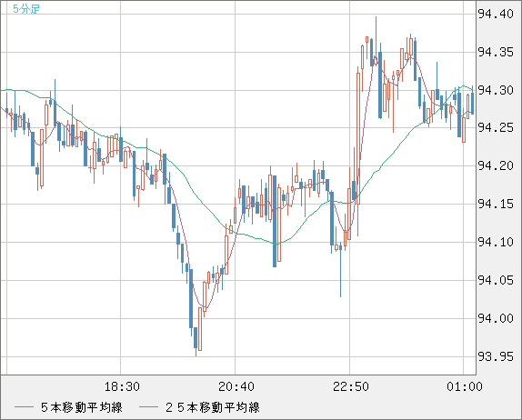
Task: Click the 94.30 price axis label
Action: coord(496,90)
